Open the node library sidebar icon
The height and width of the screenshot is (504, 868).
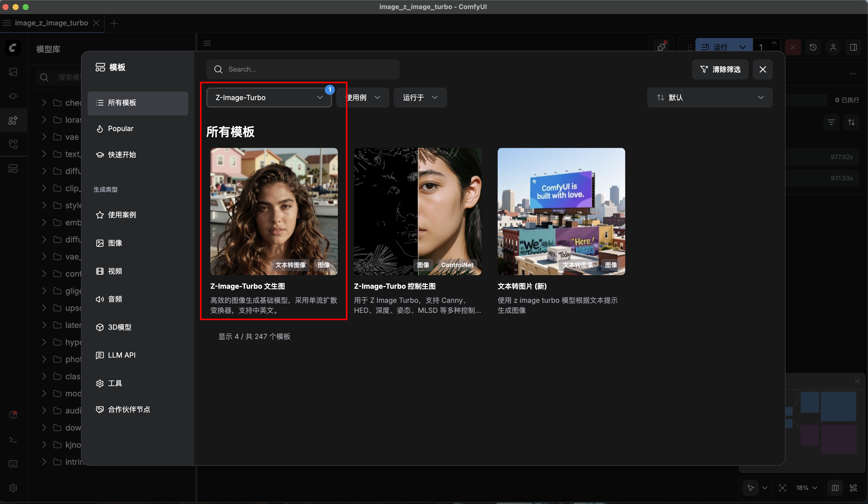point(13,96)
